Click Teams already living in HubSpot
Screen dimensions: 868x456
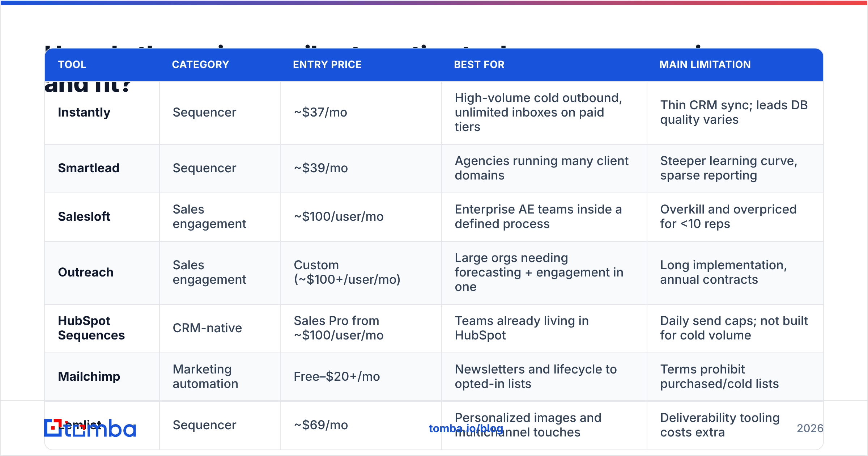(x=544, y=328)
